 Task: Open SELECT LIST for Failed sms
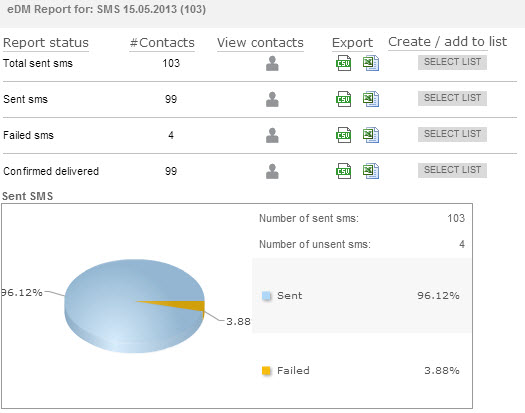pos(452,134)
